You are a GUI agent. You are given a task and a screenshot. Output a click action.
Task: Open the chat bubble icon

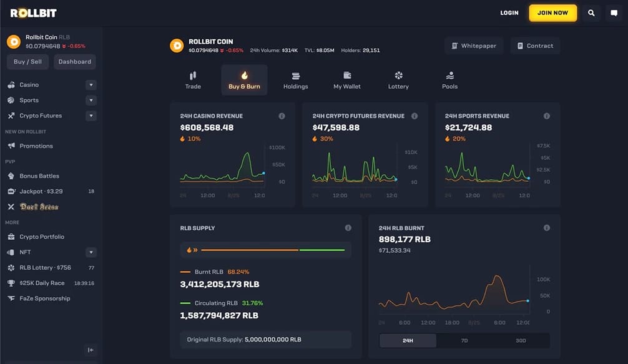click(x=614, y=13)
